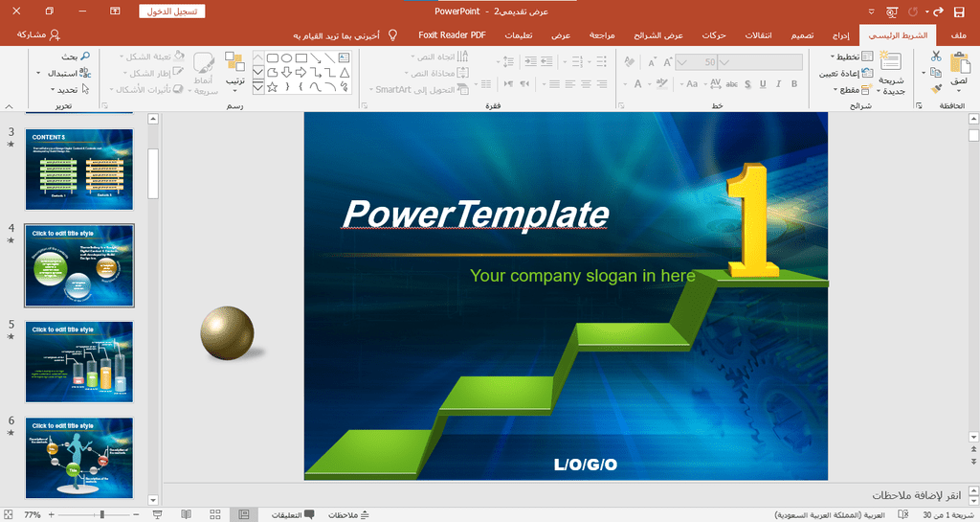Click the Character Spacing AV icon
This screenshot has height=522, width=980.
pos(716,83)
